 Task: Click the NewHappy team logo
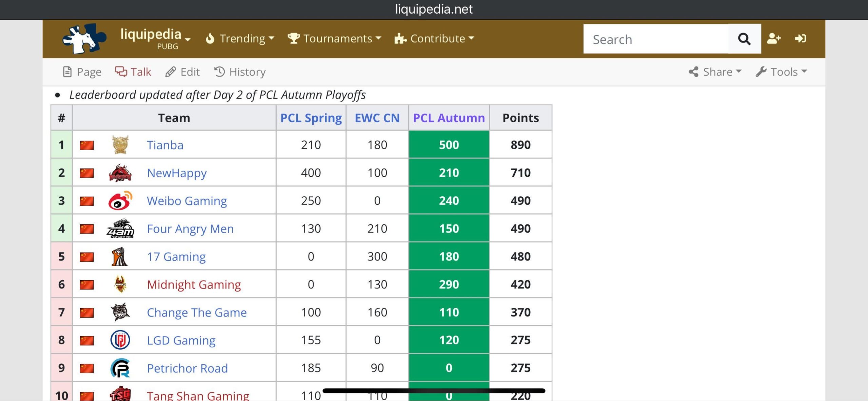(x=120, y=173)
